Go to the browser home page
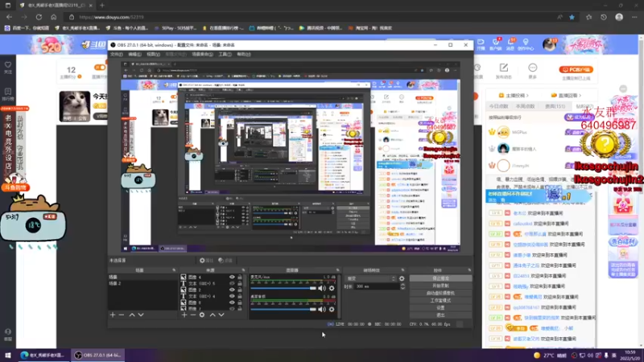Image resolution: width=644 pixels, height=362 pixels. coord(53,17)
